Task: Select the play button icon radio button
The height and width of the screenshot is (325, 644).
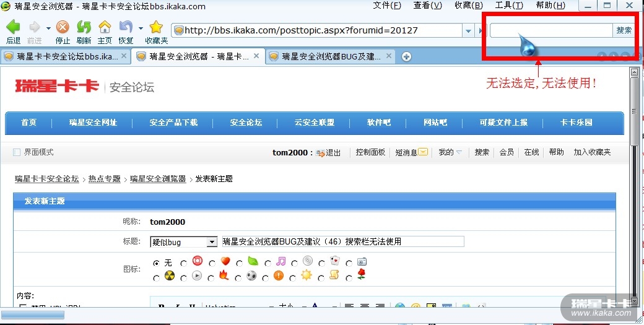Action: [x=183, y=278]
